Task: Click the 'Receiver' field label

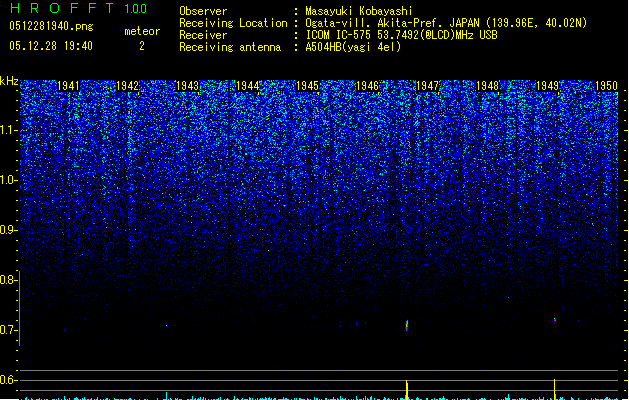Action: point(203,35)
